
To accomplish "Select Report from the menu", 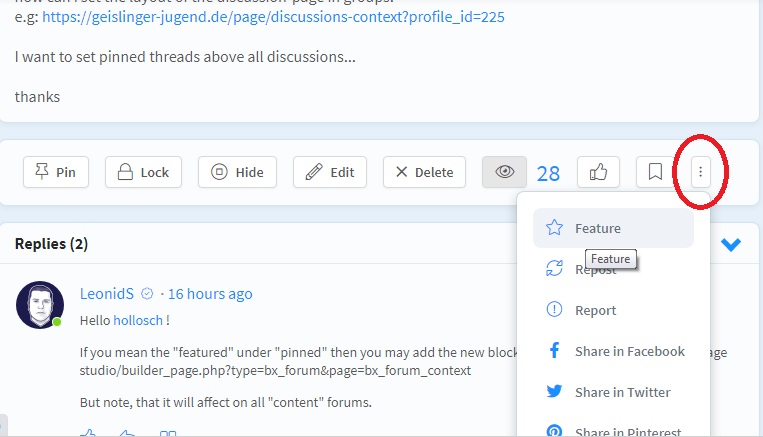I will tap(595, 310).
